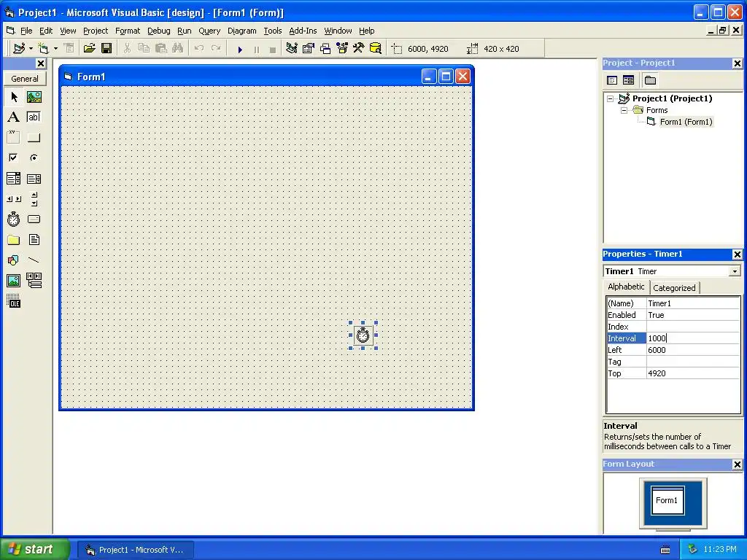The image size is (747, 560).
Task: Click the End stop toolbar button
Action: pyautogui.click(x=273, y=49)
